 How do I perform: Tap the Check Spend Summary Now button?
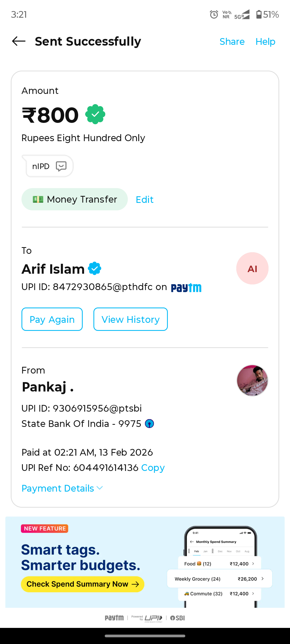pos(82,584)
